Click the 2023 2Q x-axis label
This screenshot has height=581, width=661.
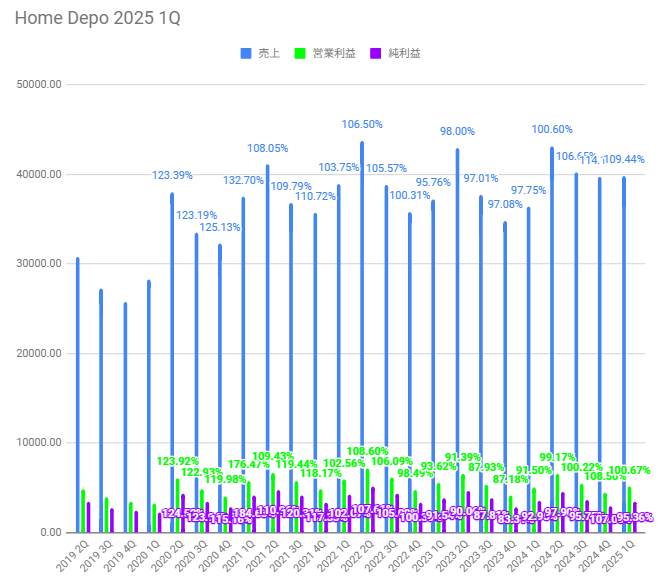(452, 557)
